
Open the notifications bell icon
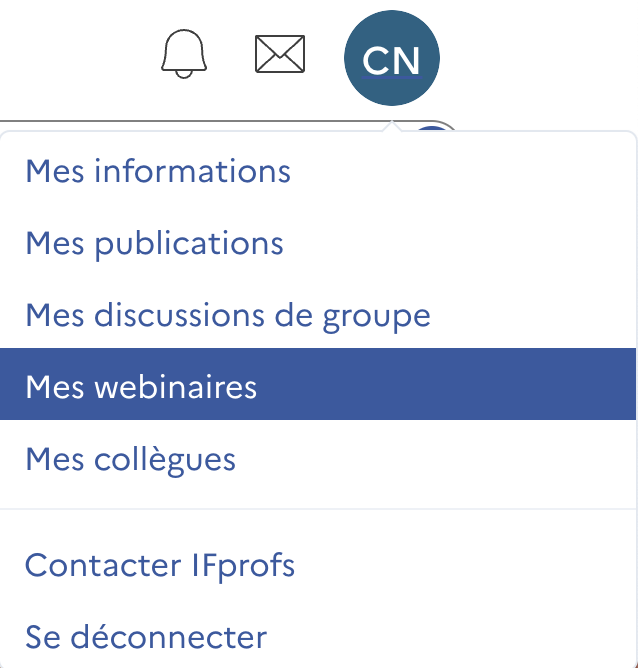184,53
